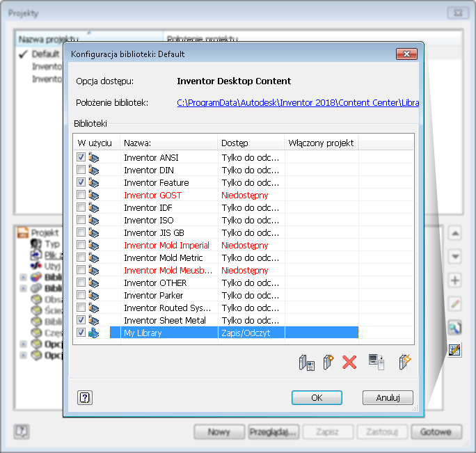Uncheck the Inventor Feature library checkbox
This screenshot has height=453, width=476.
81,182
